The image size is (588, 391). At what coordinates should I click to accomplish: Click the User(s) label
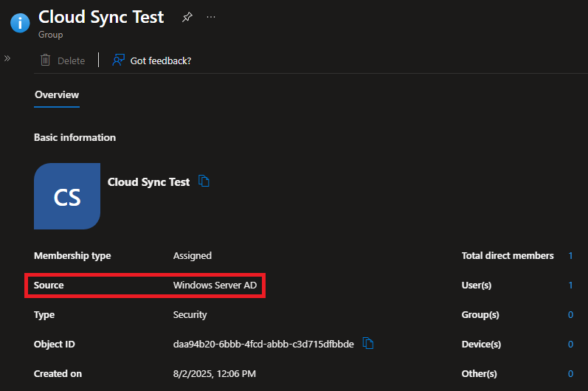[477, 286]
